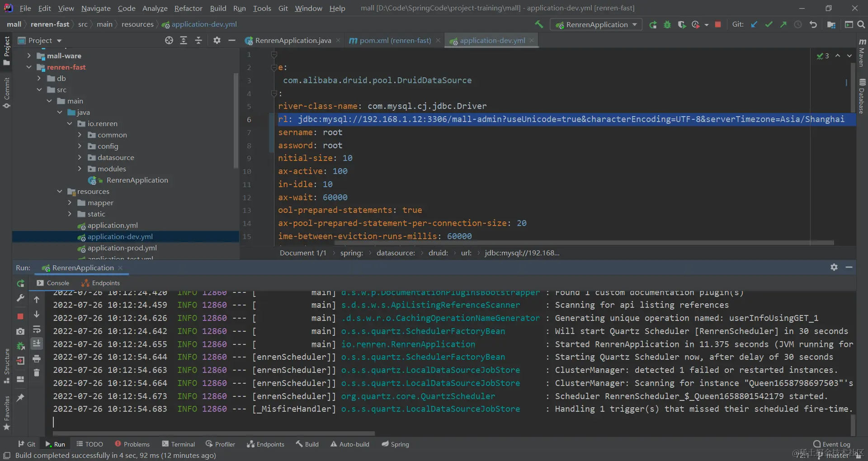Toggle the Project side tool window
Image resolution: width=868 pixels, height=461 pixels.
[6, 50]
